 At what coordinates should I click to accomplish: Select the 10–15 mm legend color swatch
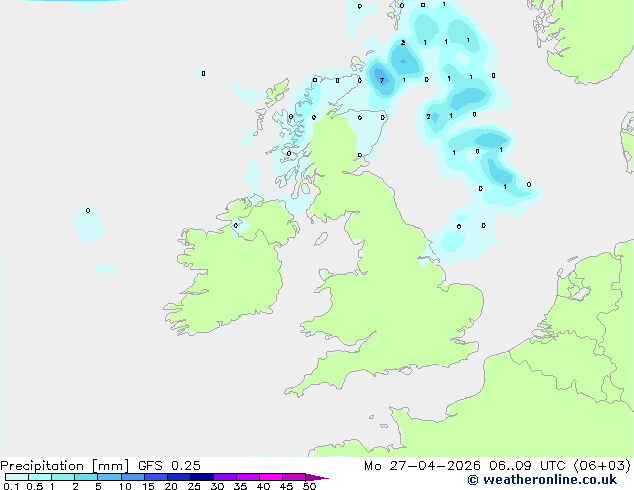132,477
